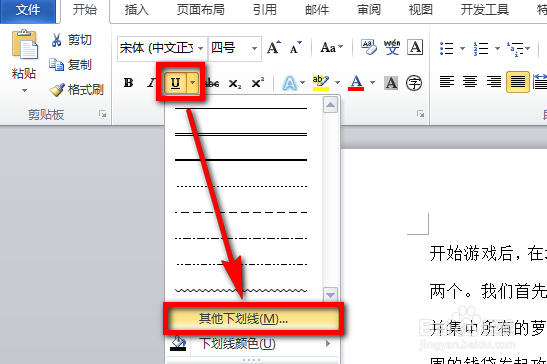Viewport: 547px width, 364px height.
Task: Open the Paste options arrow below 粘贴
Action: pyautogui.click(x=24, y=90)
